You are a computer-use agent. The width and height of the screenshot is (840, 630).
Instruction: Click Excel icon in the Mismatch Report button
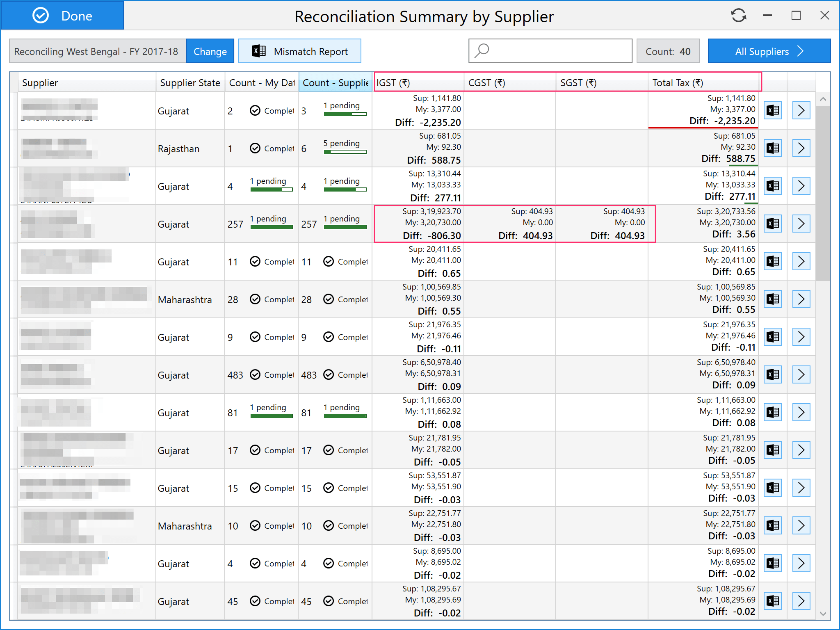pos(258,51)
